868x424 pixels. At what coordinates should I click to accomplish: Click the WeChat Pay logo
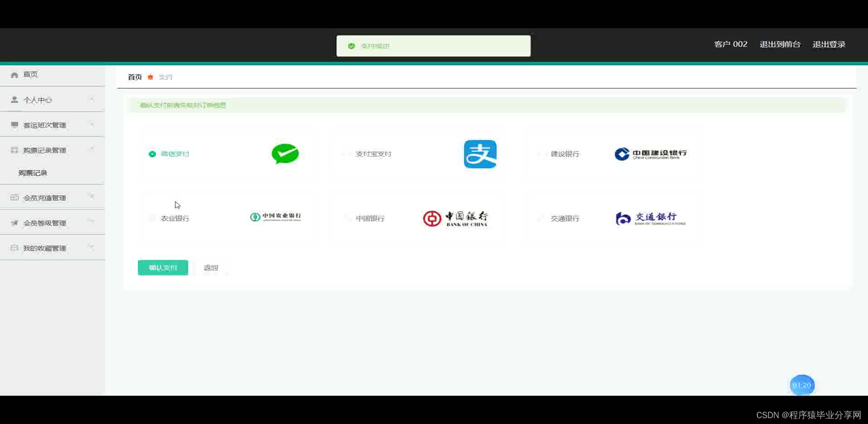[x=285, y=154]
